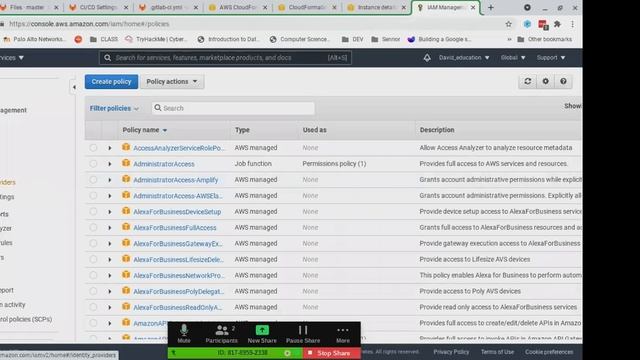Open the David_education account menu
The image size is (640, 360).
[x=464, y=58]
